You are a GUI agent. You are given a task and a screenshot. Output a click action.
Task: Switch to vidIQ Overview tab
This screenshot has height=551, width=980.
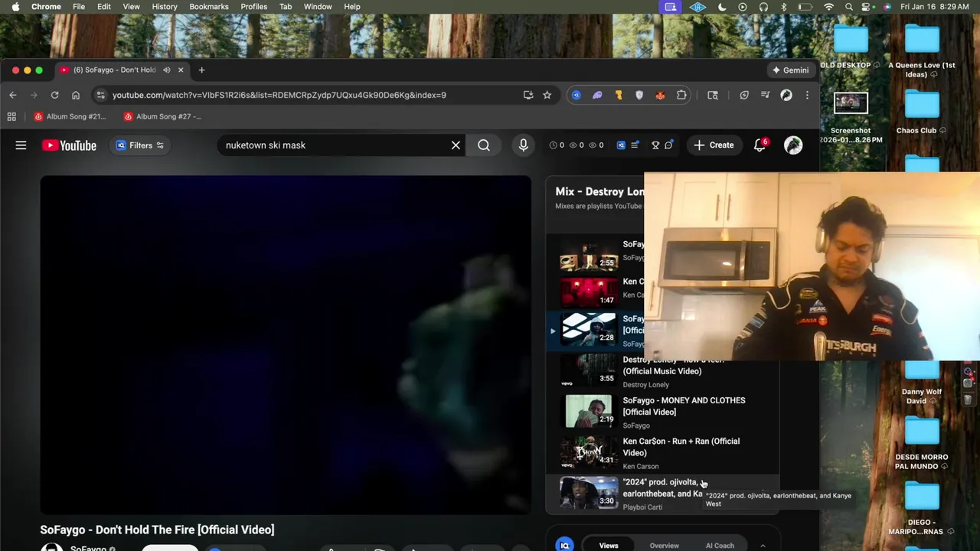tap(664, 546)
